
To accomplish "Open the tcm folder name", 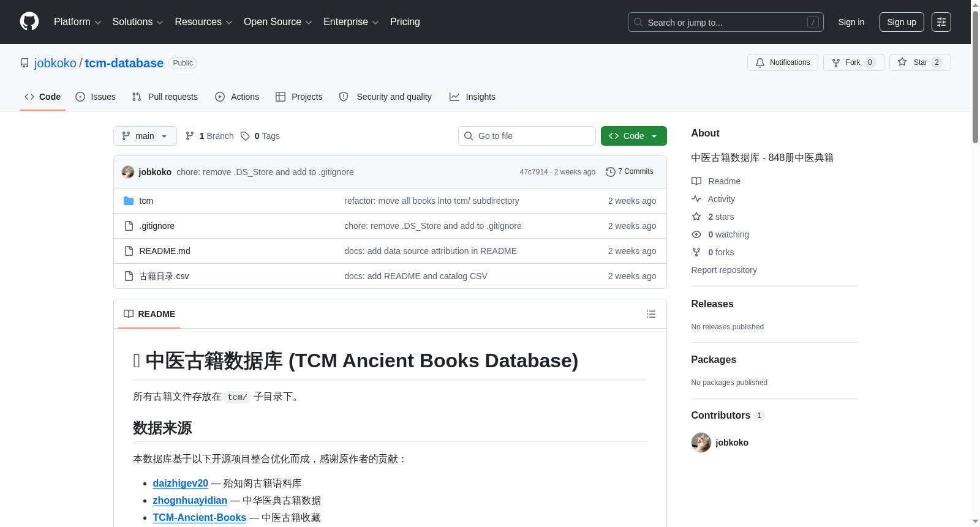I will (x=146, y=201).
